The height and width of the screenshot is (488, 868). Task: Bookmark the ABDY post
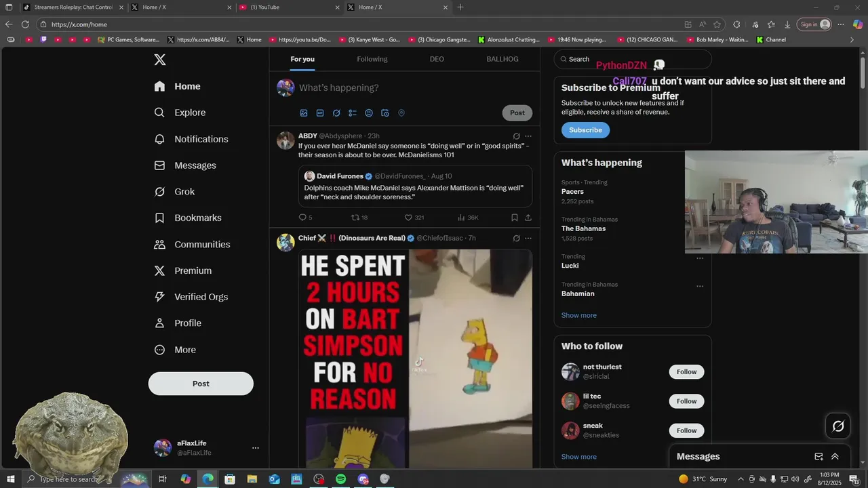(x=515, y=218)
